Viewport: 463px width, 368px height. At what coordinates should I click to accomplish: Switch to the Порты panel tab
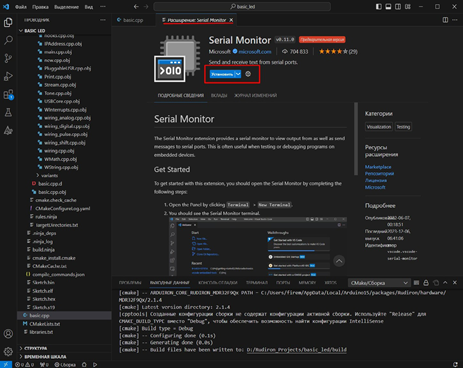tap(283, 283)
